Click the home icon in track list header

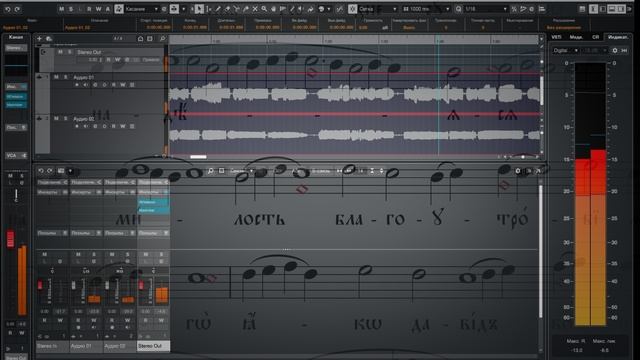140,38
